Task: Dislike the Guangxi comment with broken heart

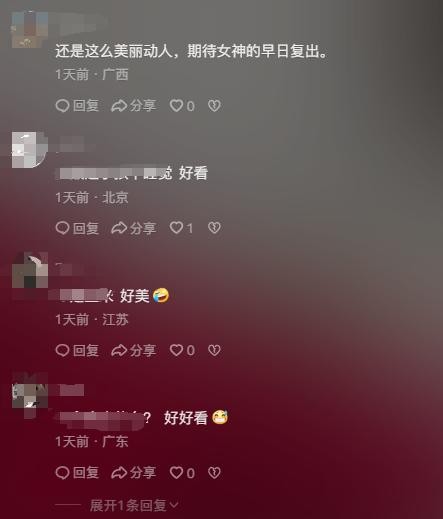Action: pyautogui.click(x=214, y=106)
